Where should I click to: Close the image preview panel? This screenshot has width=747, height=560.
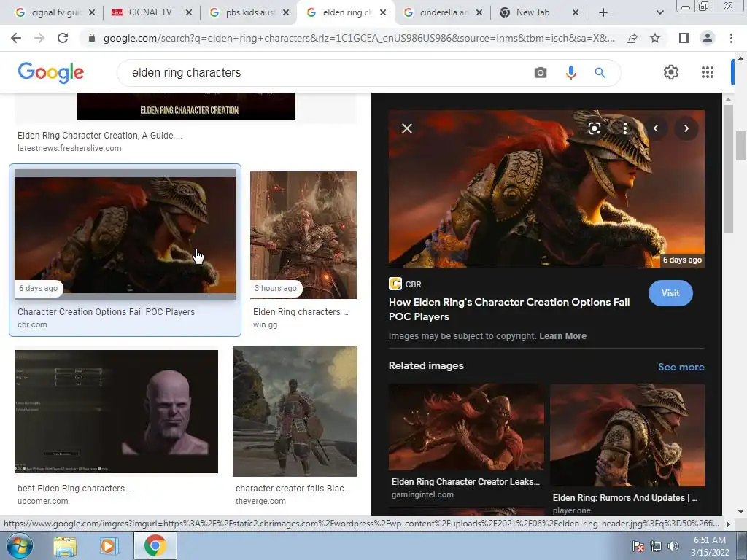tap(407, 128)
